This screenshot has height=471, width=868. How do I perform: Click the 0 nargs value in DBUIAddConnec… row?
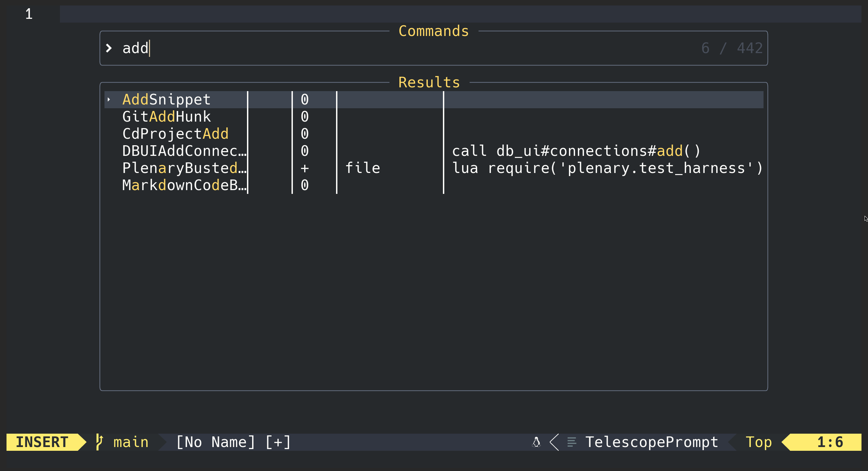(x=305, y=151)
